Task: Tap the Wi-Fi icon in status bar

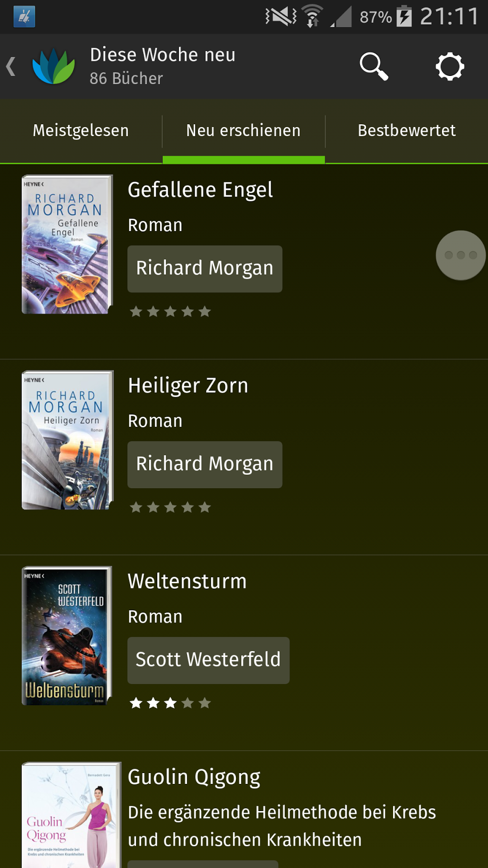Action: 312,16
